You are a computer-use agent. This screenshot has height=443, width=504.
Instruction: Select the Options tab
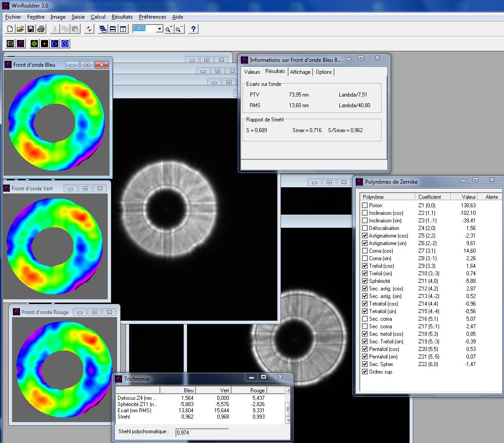click(x=324, y=72)
